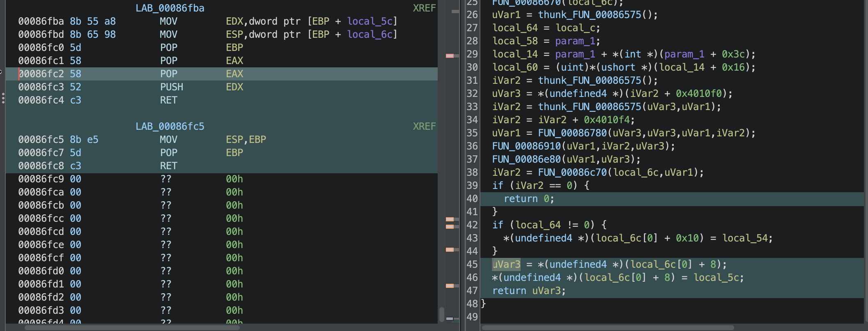868x331 pixels.
Task: Select local_5c on decompiler line 46
Action: [716, 278]
